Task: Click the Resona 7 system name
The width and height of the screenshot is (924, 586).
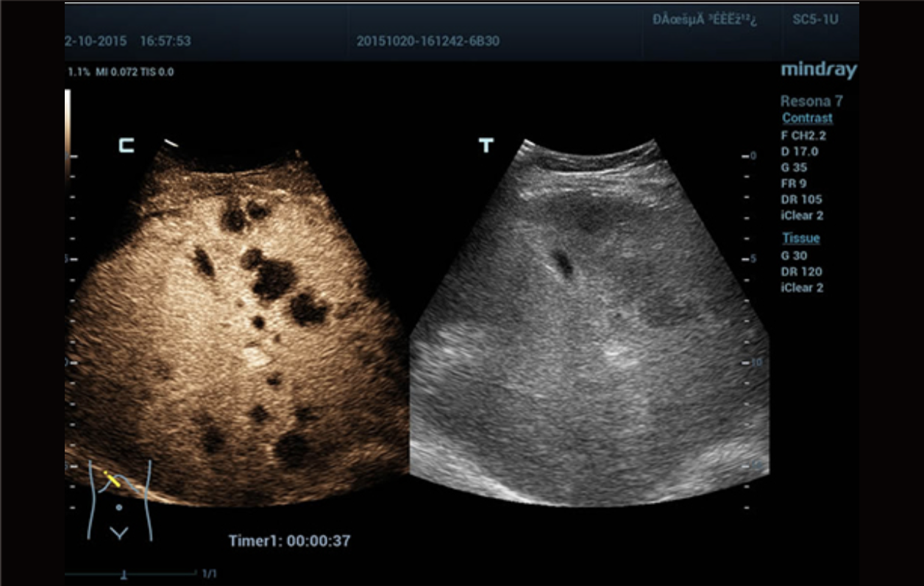Action: [x=811, y=102]
